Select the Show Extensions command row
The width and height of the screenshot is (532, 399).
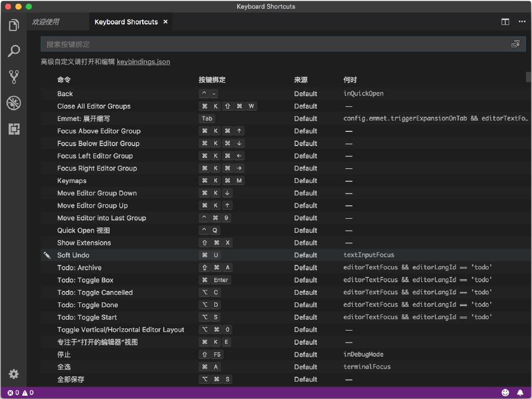tap(284, 243)
